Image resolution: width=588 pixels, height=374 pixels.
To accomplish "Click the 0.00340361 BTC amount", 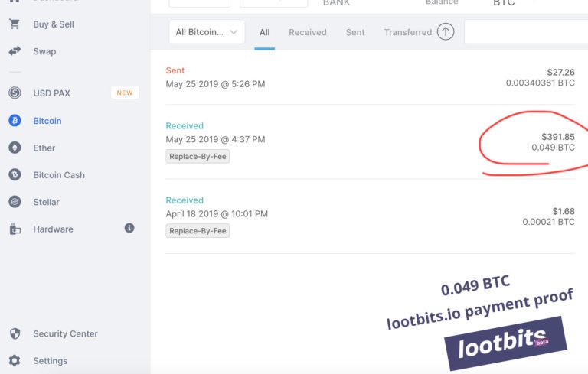I will tap(540, 83).
